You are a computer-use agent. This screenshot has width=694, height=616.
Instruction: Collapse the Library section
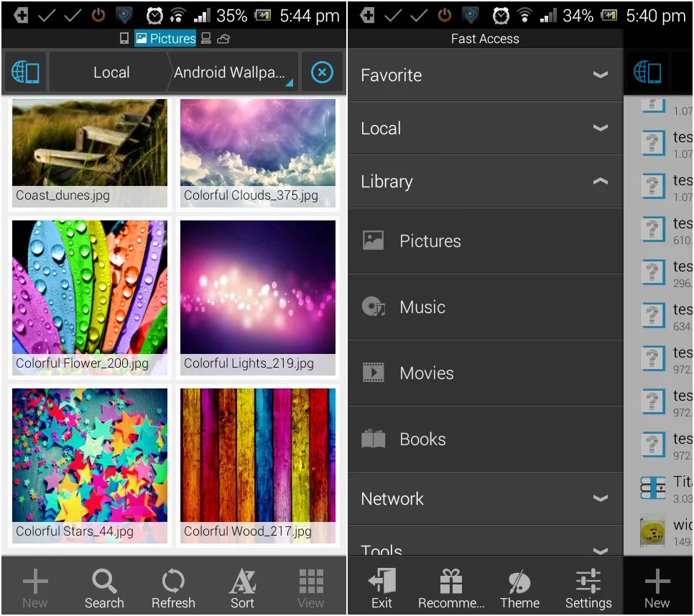tap(601, 182)
